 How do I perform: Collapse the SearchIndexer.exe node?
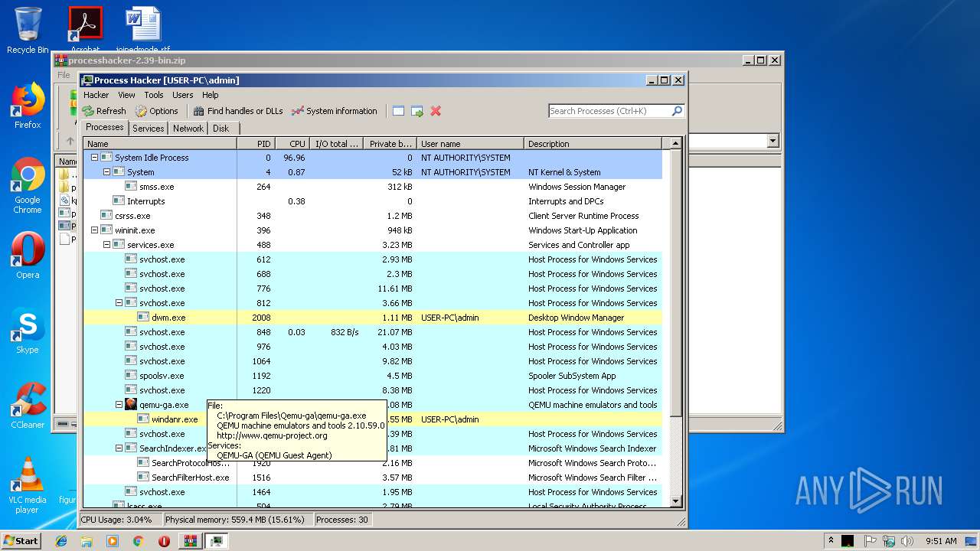[119, 448]
